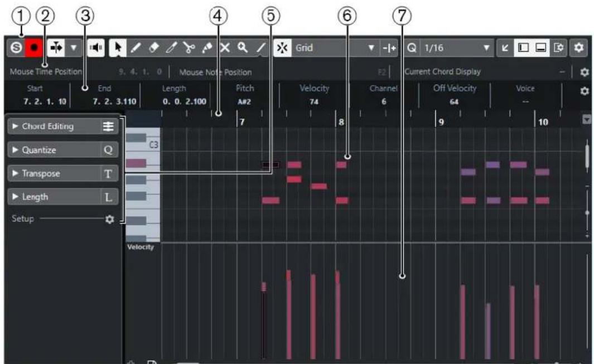Select the Object Selection arrow tool
The width and height of the screenshot is (594, 364).
[118, 48]
